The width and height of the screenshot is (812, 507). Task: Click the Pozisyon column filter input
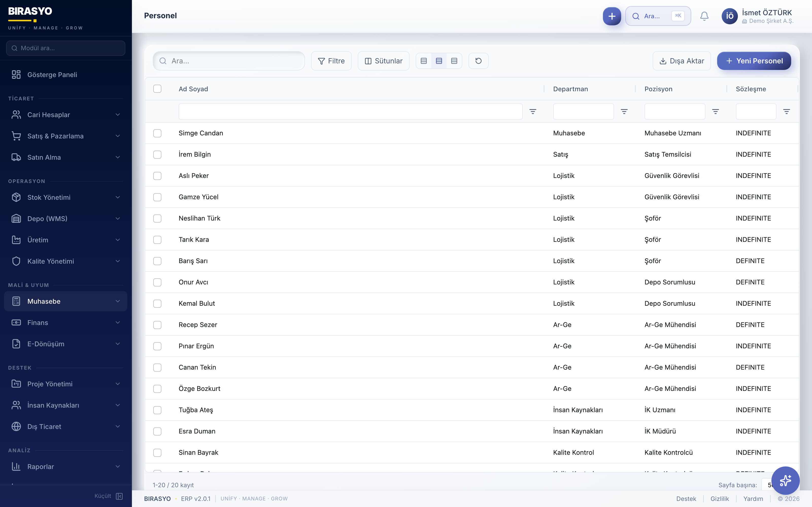[x=674, y=111]
